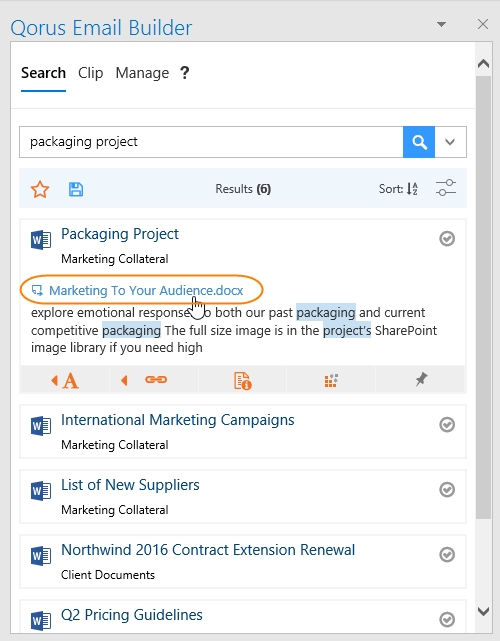This screenshot has width=500, height=641.
Task: Click the blue search magnifier button
Action: coord(419,142)
